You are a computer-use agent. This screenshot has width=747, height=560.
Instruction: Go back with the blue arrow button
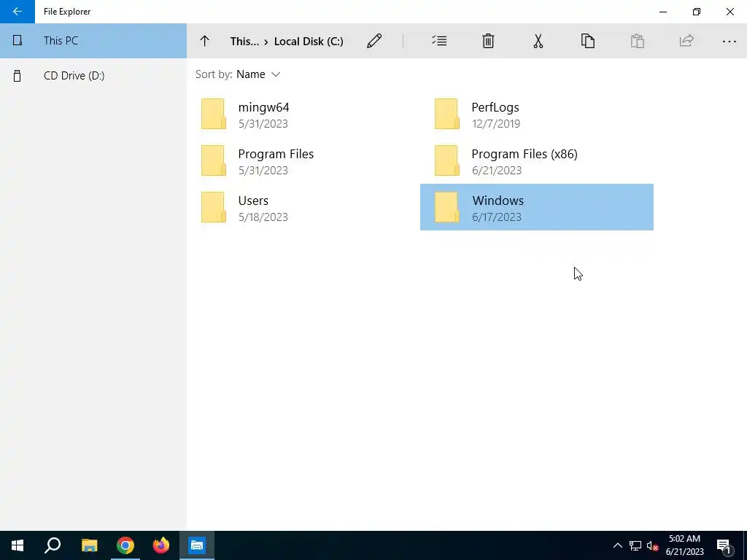[18, 12]
